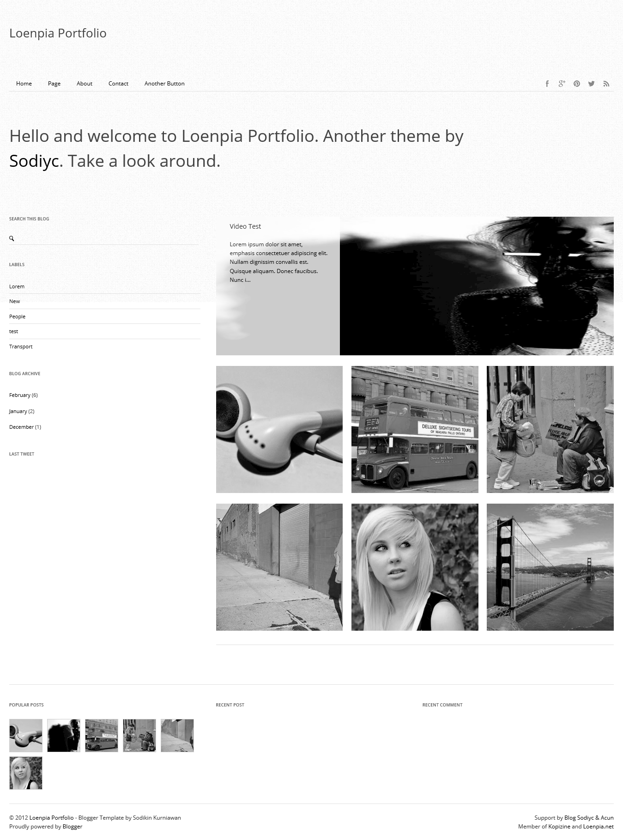Select the About menu item
Viewport: 623px width, 840px height.
tap(85, 84)
